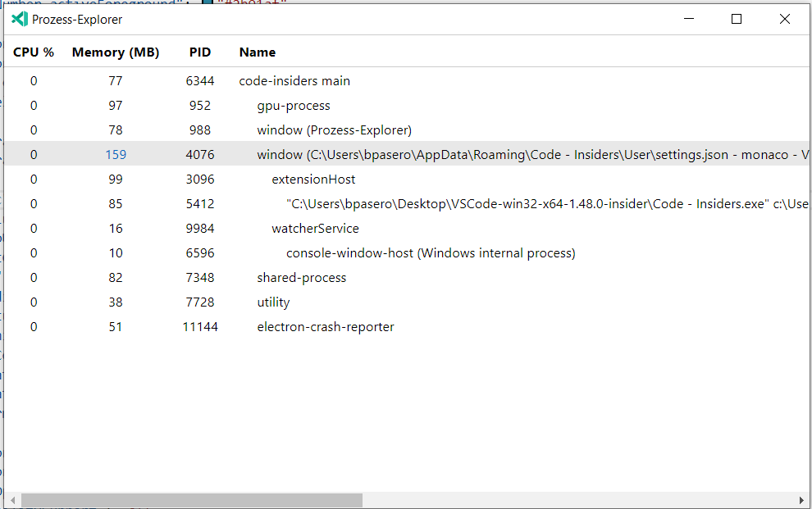Click the scrollbar right arrow
812x509 pixels.
point(801,500)
